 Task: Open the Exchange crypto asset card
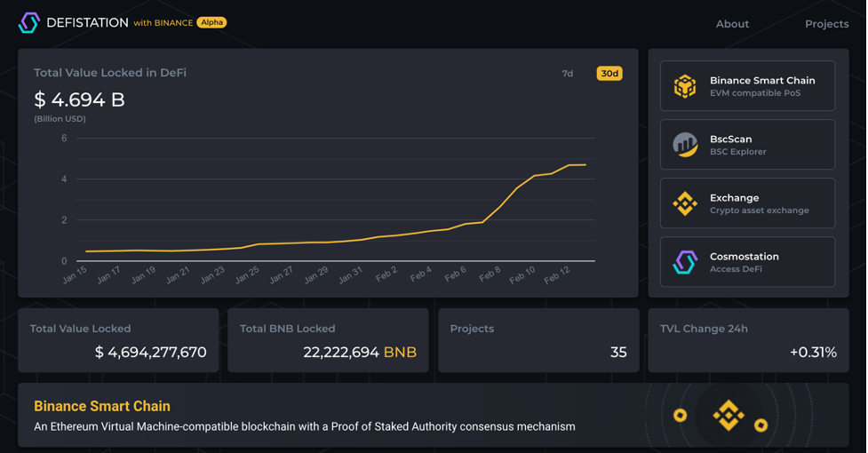[747, 203]
